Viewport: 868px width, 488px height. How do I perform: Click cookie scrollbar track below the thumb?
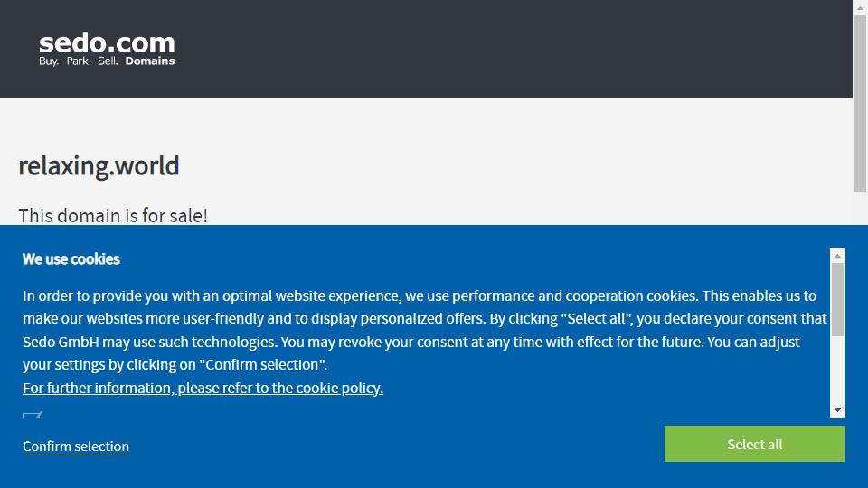point(837,370)
